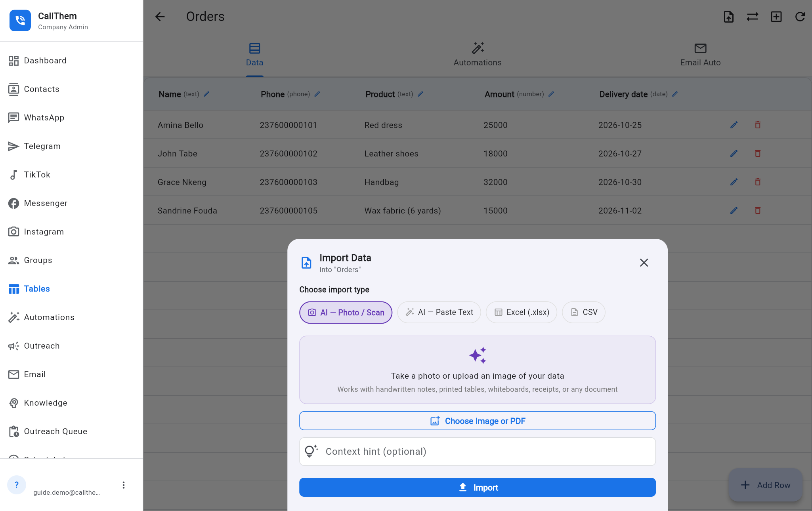Delete the Sandrine Fouda row
Viewport: 812px width, 511px height.
(757, 211)
